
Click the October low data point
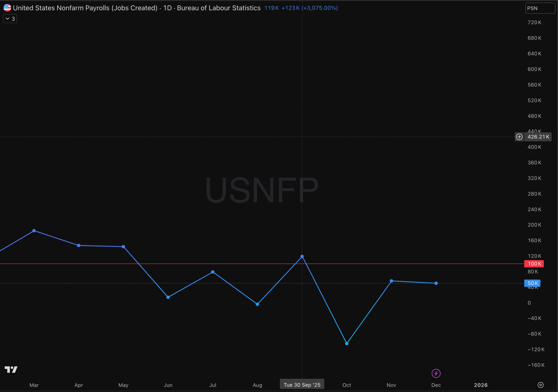(347, 343)
